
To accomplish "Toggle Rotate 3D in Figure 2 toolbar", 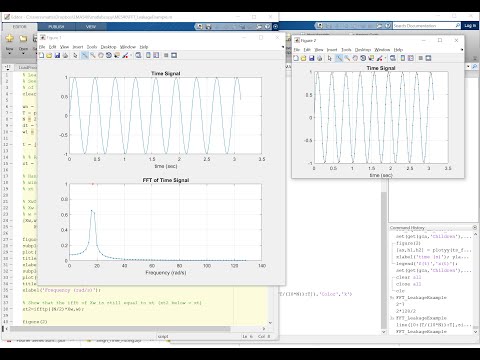I will [x=363, y=58].
